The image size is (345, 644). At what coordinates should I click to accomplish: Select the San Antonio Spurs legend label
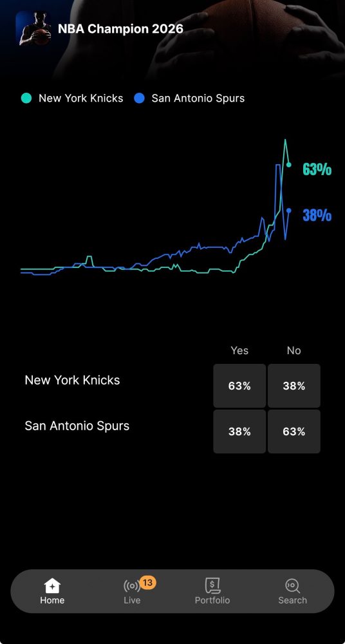(x=198, y=98)
